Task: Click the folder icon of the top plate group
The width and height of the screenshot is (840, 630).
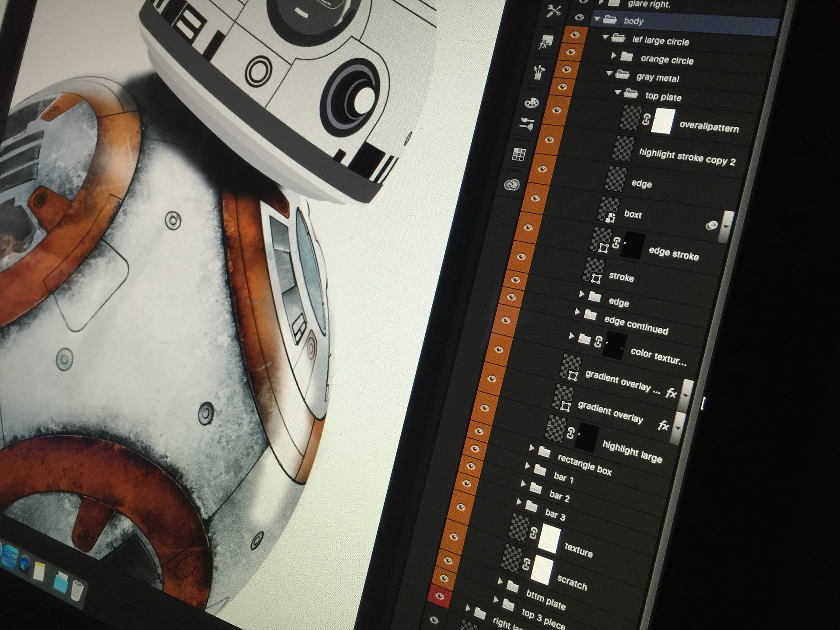Action: point(631,93)
